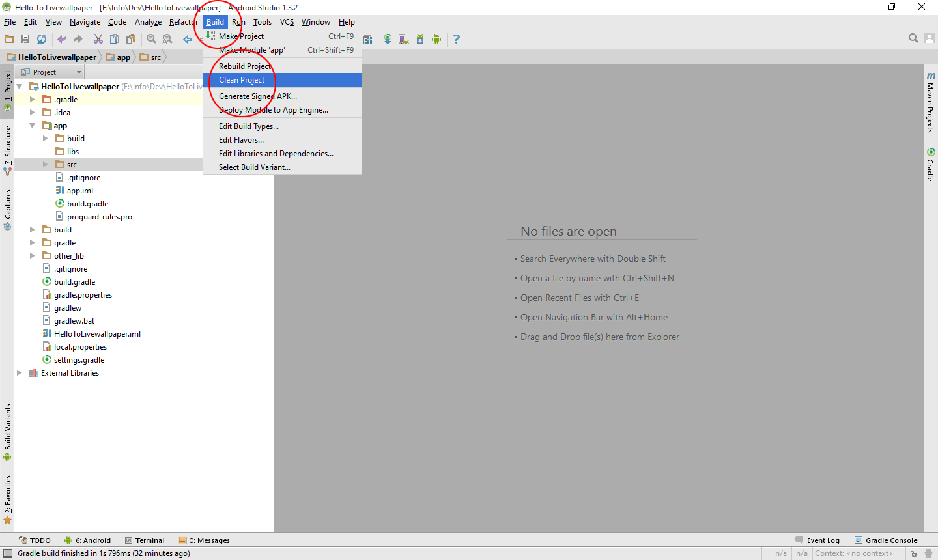
Task: Open the VCS menu
Action: point(287,22)
